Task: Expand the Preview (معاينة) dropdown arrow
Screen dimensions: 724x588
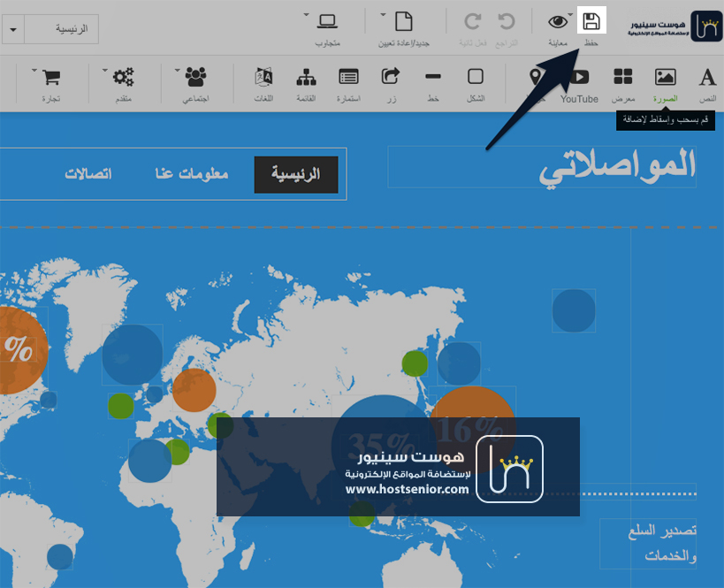Action: click(571, 15)
